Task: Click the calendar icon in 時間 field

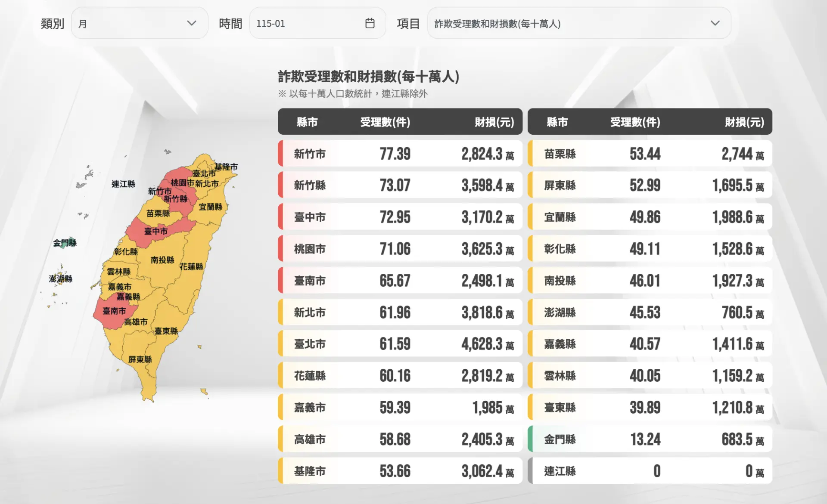Action: 370,23
